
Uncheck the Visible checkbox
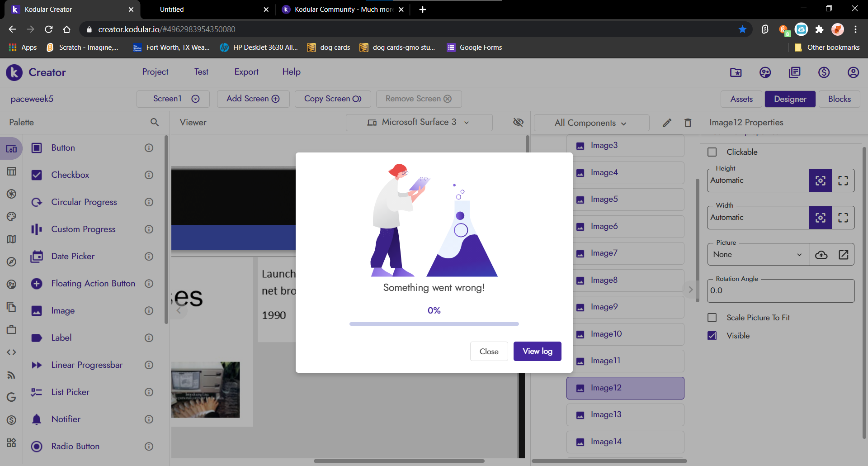[712, 336]
